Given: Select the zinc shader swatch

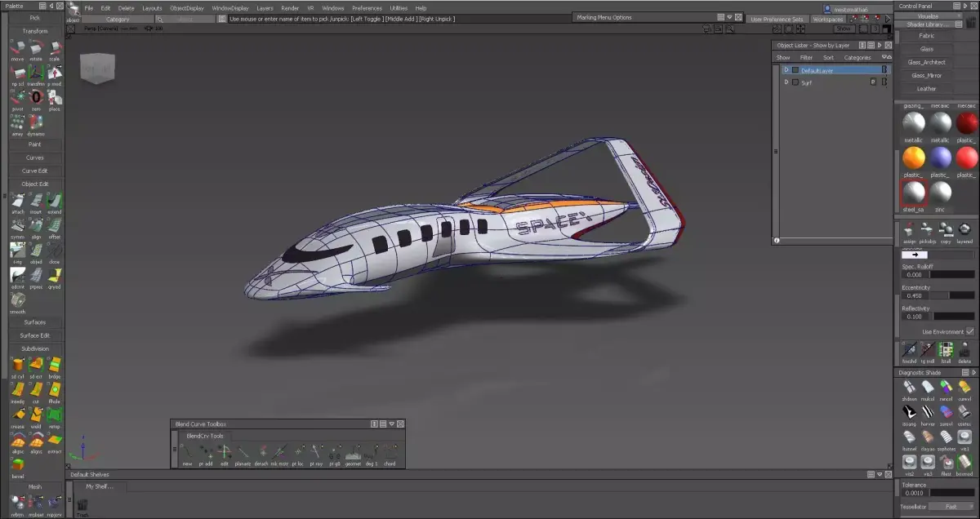Looking at the screenshot, I should 941,192.
